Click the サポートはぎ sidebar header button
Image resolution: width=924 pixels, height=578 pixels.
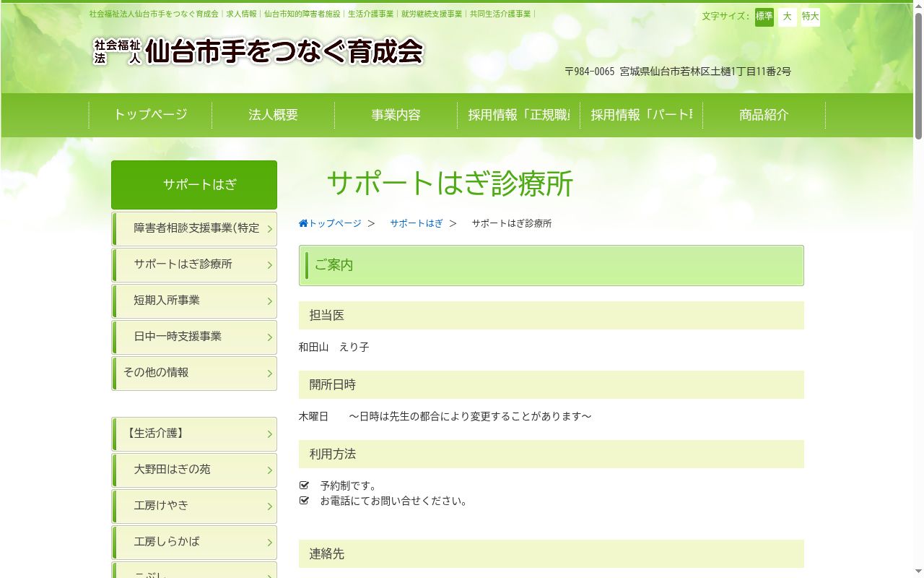(x=194, y=185)
